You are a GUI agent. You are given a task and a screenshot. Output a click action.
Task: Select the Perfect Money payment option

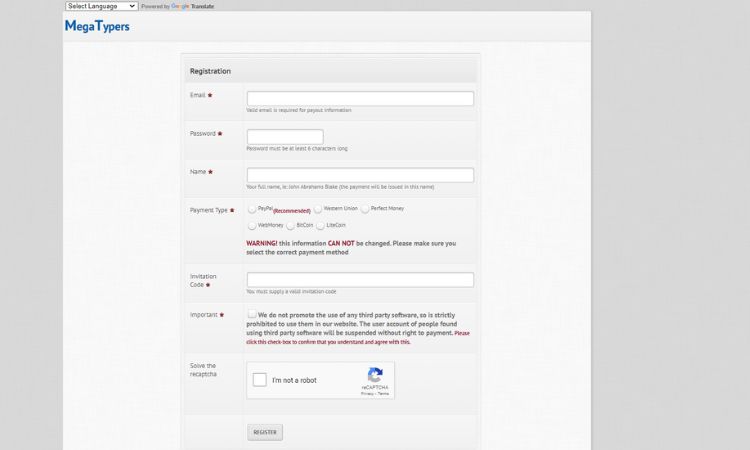coord(365,209)
